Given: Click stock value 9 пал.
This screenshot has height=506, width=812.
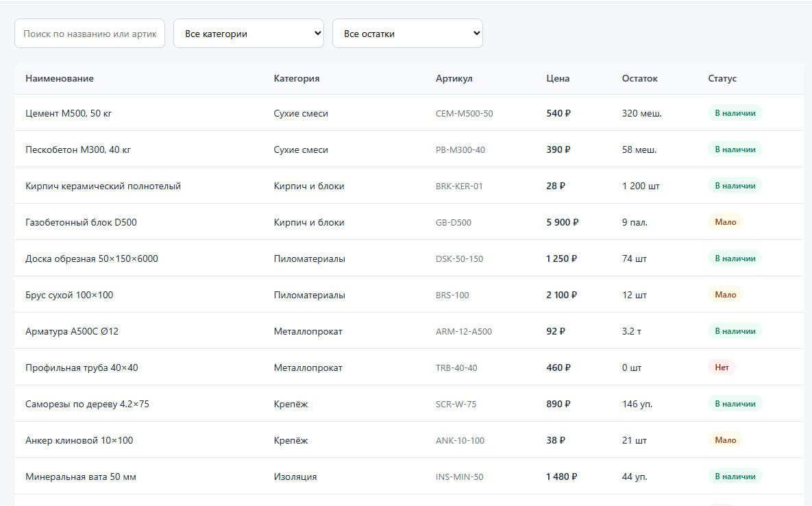Looking at the screenshot, I should pos(635,221).
